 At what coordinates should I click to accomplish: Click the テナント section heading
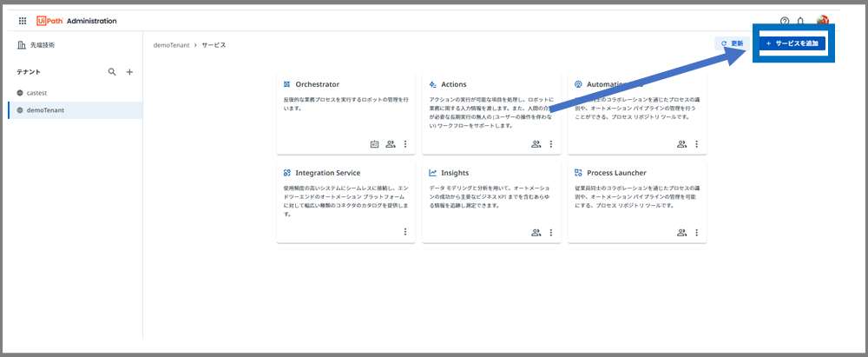click(29, 72)
